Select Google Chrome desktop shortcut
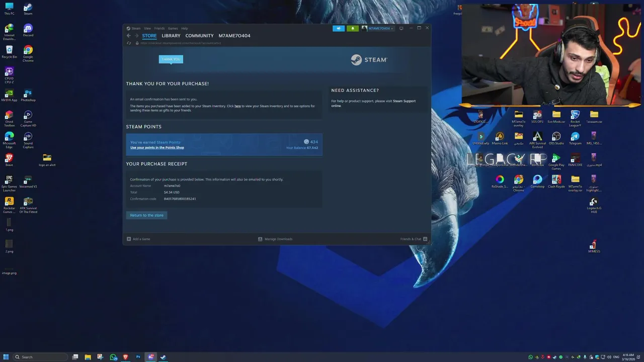Screen dimensions: 644x362 [28, 53]
